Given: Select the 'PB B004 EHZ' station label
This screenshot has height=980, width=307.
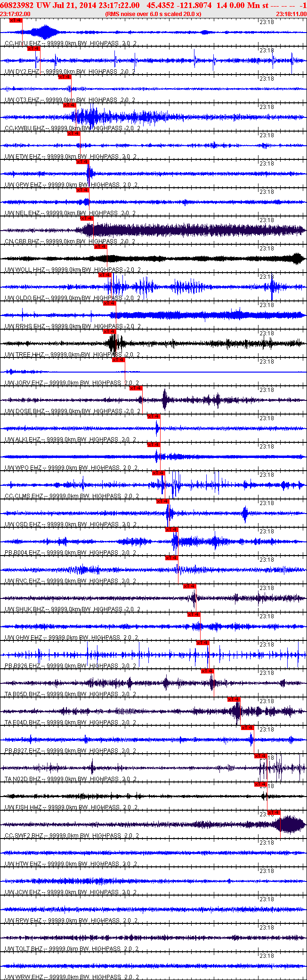Looking at the screenshot, I should tap(23, 553).
